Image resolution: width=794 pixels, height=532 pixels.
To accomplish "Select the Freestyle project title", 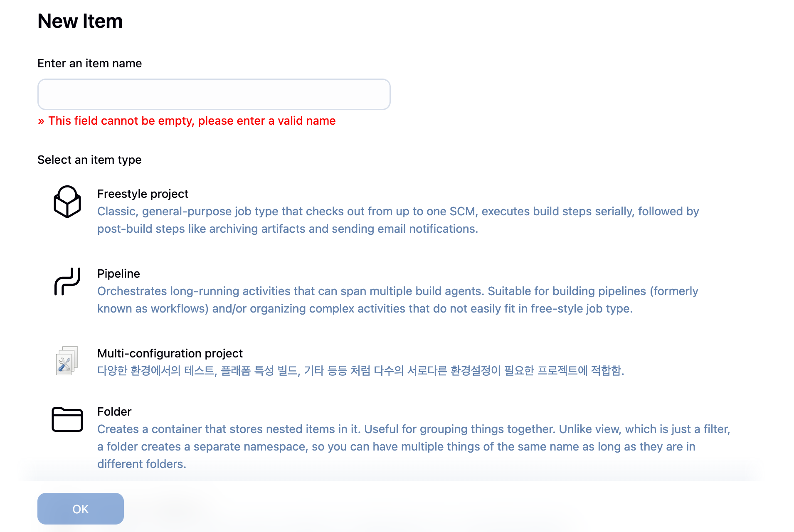I will [x=143, y=194].
